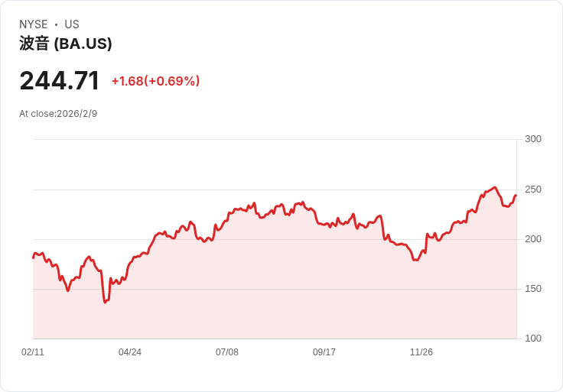Screen dimensions: 563x392
Task: Click the left start of the price line
Action: click(33, 258)
